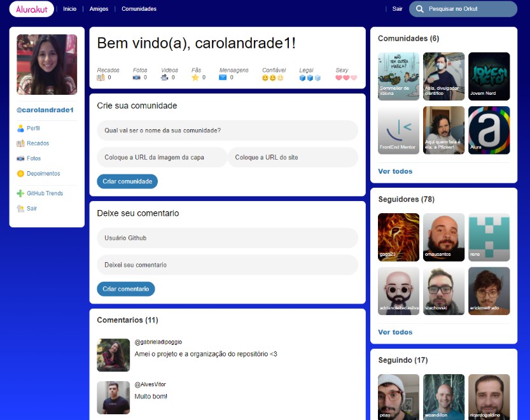Click the Recados notepad icon in stats
530x420 pixels.
[101, 78]
